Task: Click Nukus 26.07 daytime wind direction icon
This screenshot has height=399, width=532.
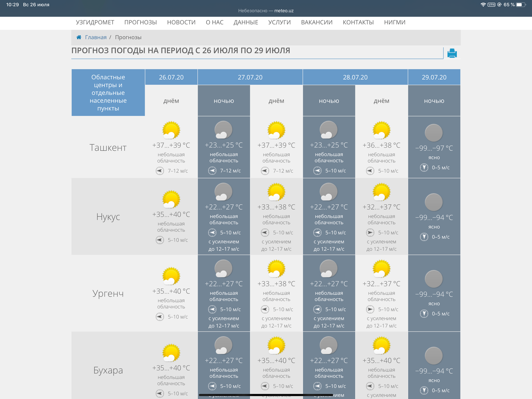Action: tap(160, 240)
